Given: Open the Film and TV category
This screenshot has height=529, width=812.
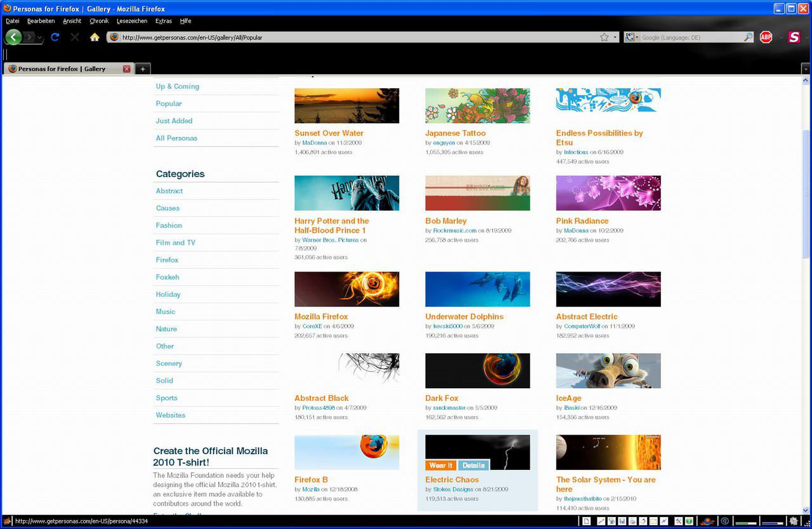Looking at the screenshot, I should point(176,242).
